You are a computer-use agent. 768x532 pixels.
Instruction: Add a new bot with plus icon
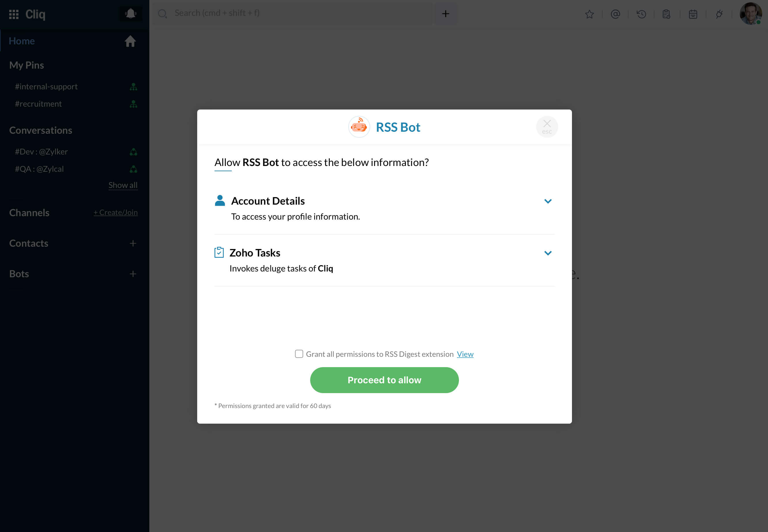pyautogui.click(x=133, y=274)
